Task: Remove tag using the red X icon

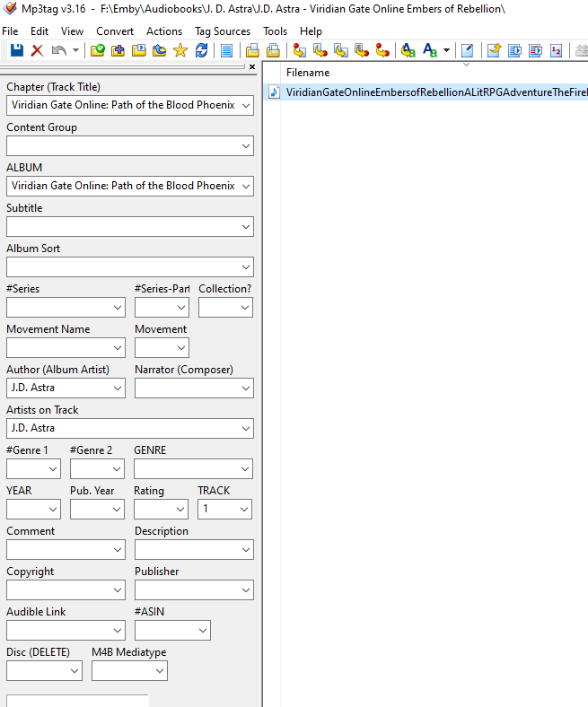Action: coord(37,50)
